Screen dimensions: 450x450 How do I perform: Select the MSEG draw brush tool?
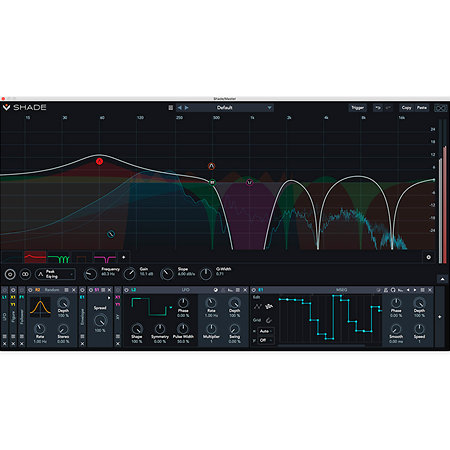tap(269, 306)
